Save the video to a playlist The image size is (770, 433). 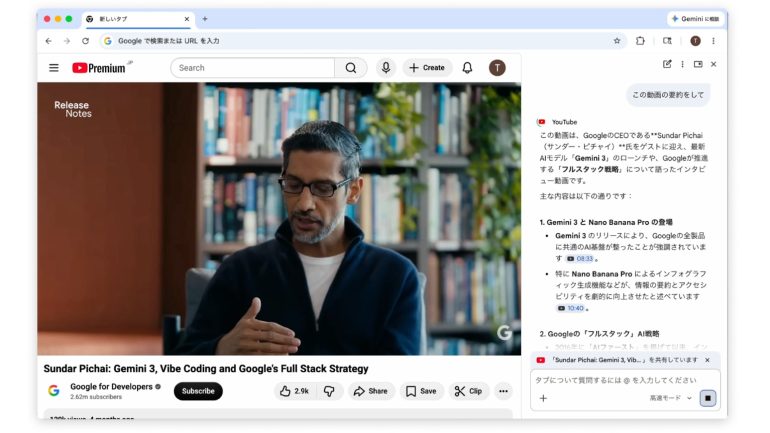tap(421, 391)
